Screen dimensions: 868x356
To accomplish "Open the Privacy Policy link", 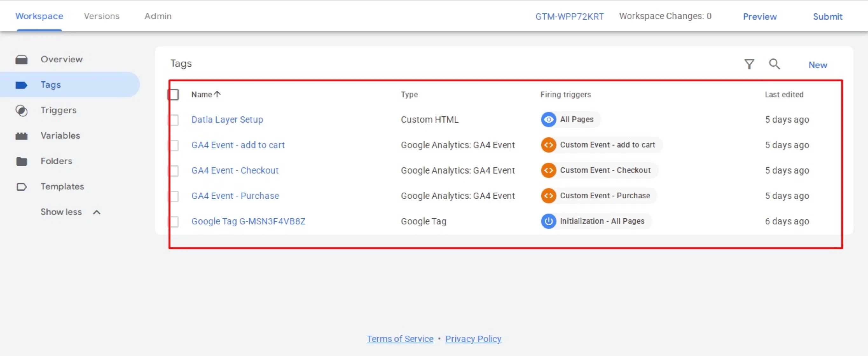I will 473,339.
